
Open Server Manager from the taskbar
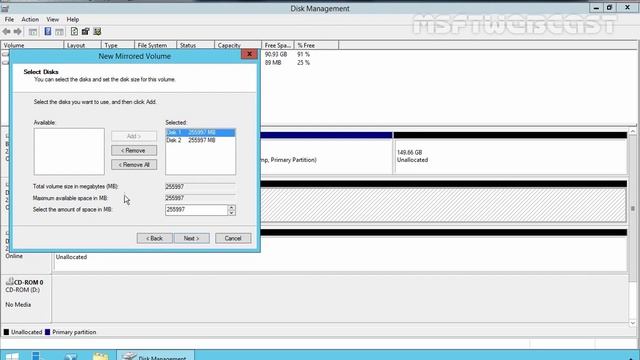[39, 356]
